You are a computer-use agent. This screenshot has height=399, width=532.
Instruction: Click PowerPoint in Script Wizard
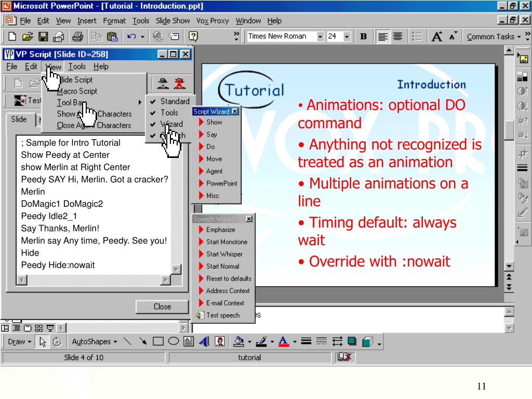[x=221, y=183]
